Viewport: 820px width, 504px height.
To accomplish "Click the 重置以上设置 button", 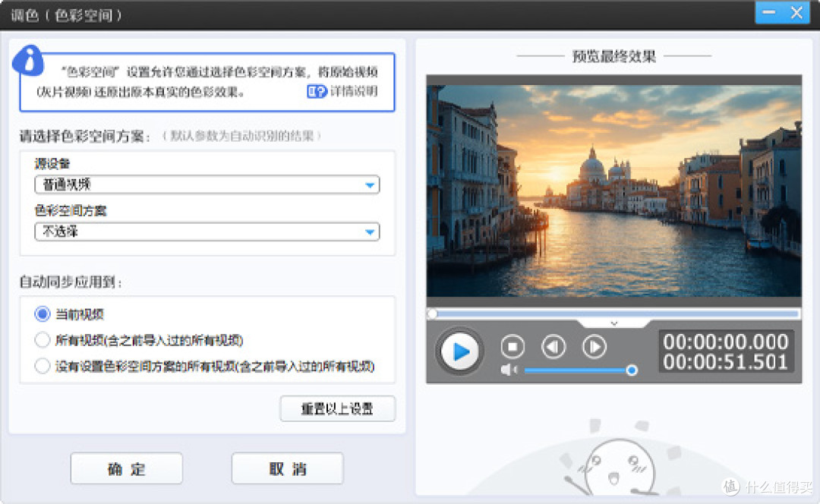I will (x=338, y=409).
